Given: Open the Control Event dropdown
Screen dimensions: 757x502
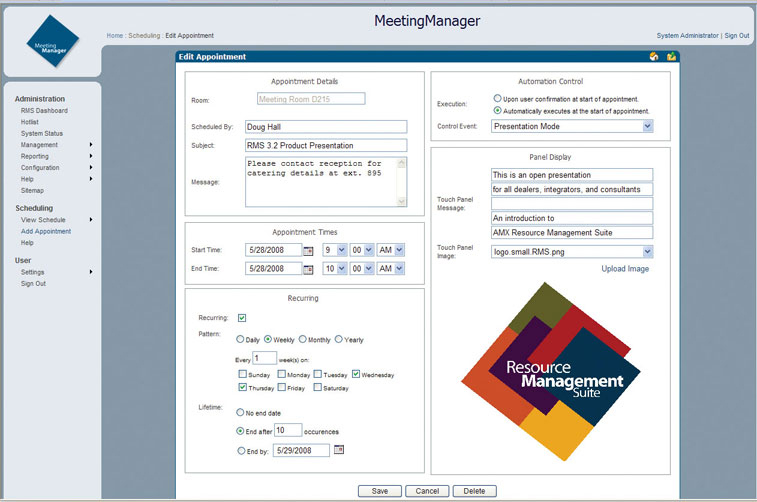Looking at the screenshot, I should (648, 126).
